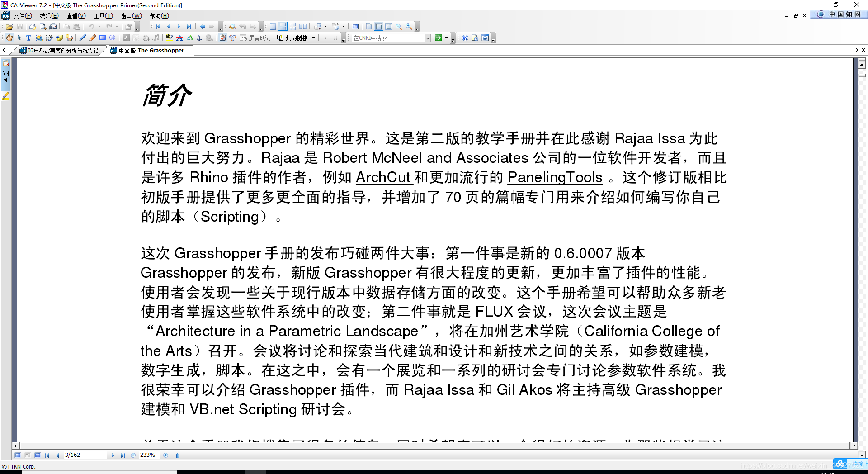Go to previous page in top toolbar
The image size is (868, 474).
(x=169, y=27)
